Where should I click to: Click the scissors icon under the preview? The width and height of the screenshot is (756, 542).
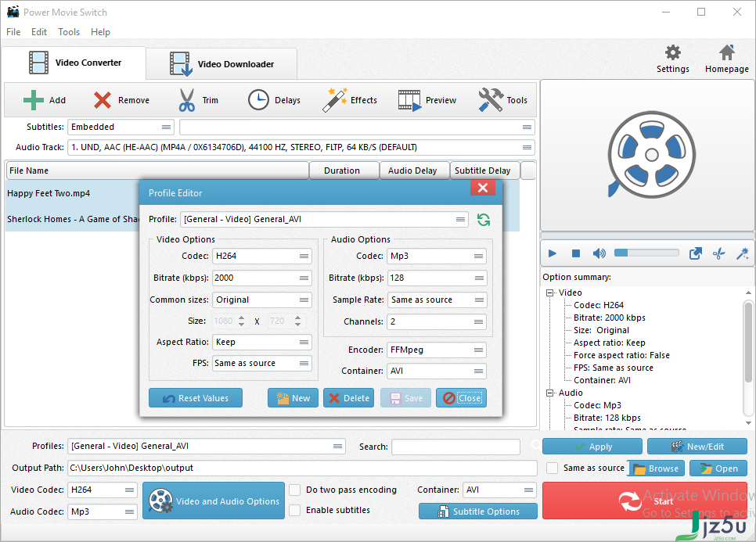click(719, 253)
